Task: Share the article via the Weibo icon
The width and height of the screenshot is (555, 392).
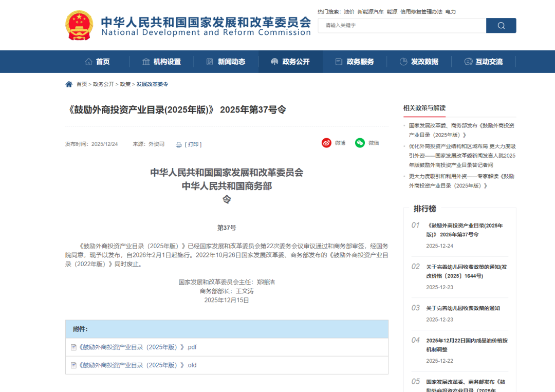Action: coord(326,143)
